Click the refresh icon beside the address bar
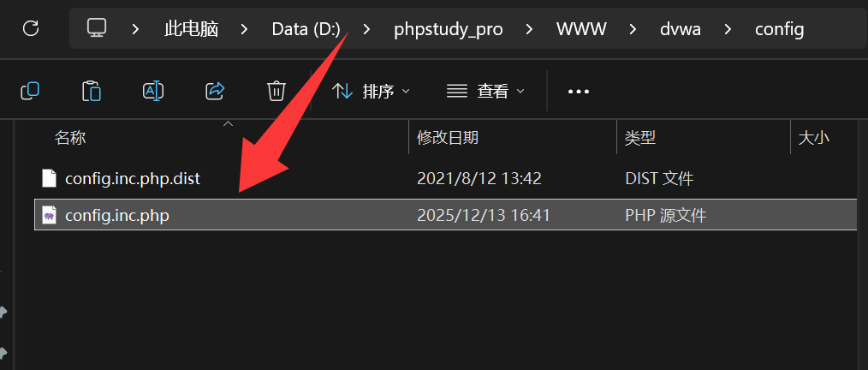 (31, 28)
